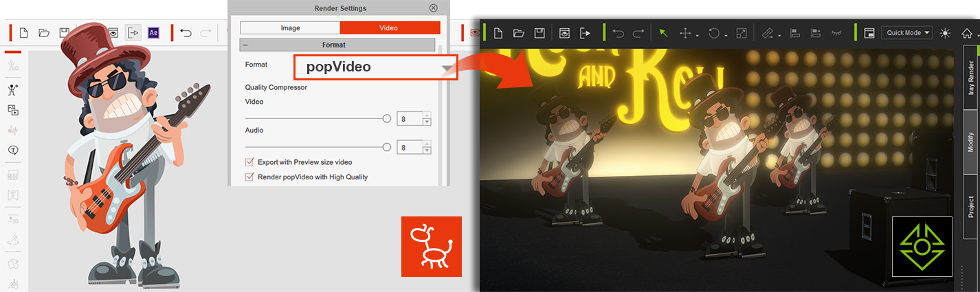Toggle Render popVideo with High Quality checkbox
Image resolution: width=980 pixels, height=292 pixels.
(249, 177)
